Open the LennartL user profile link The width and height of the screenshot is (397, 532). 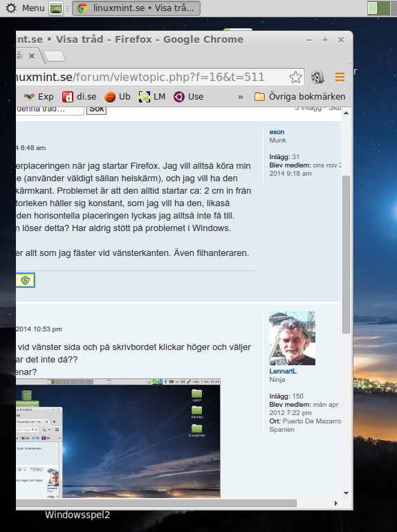(283, 372)
